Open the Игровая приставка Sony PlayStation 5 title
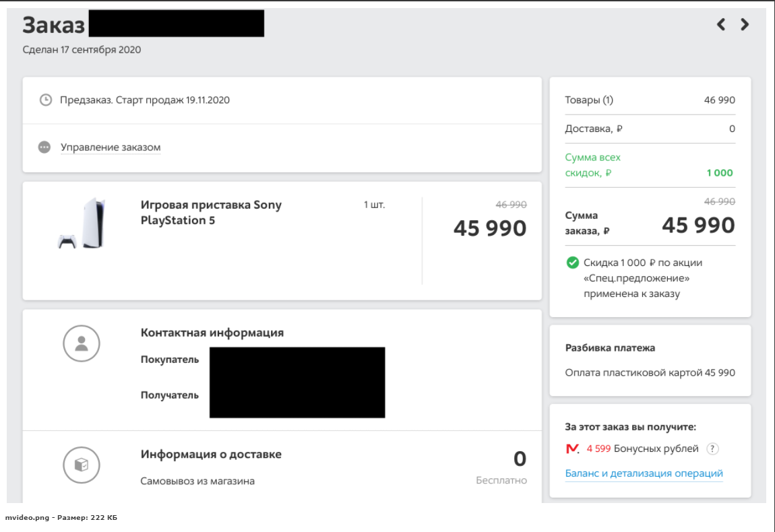The width and height of the screenshot is (775, 532). coord(211,212)
